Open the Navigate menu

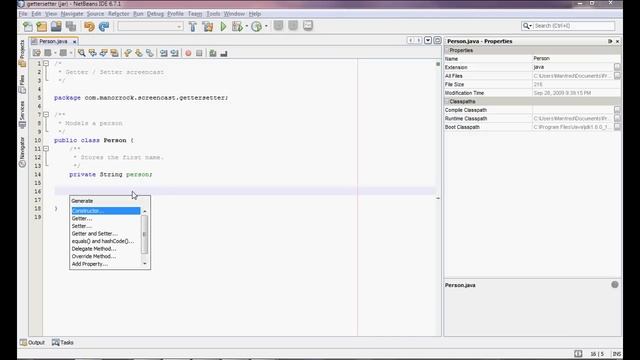(72, 13)
